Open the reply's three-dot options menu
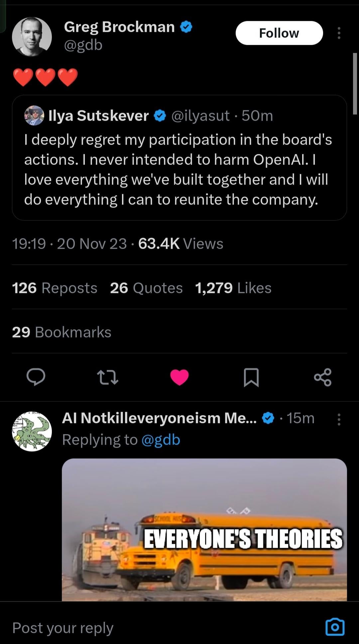This screenshot has height=644, width=359. pos(339,419)
